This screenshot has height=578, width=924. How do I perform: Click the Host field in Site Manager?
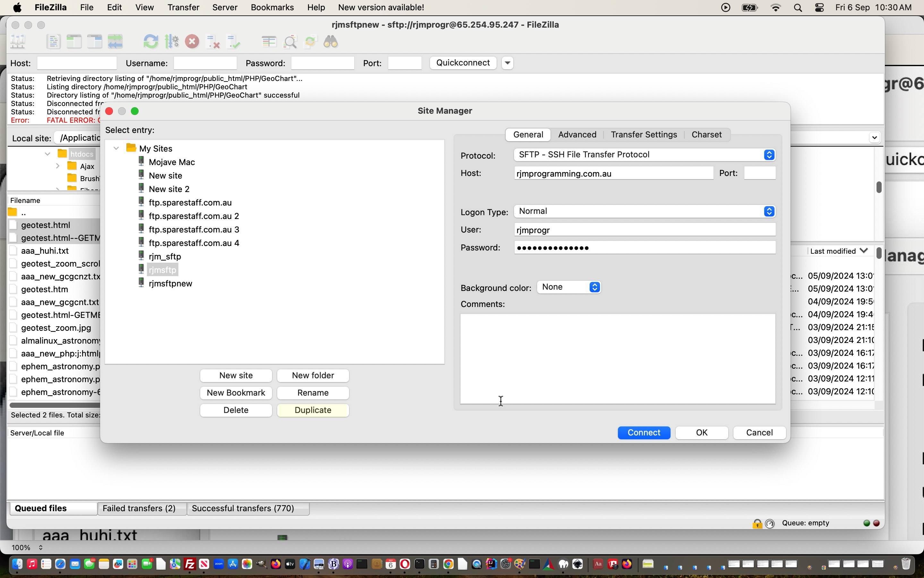click(x=613, y=173)
